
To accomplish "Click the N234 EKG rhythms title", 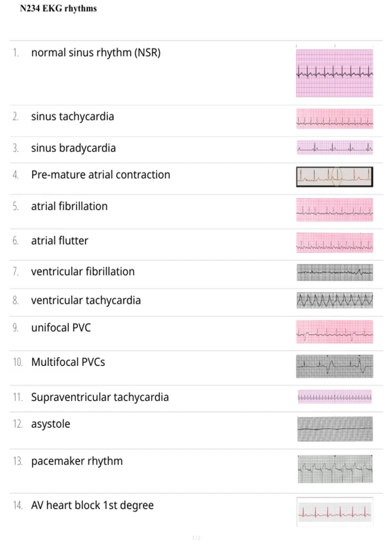I will pos(58,9).
